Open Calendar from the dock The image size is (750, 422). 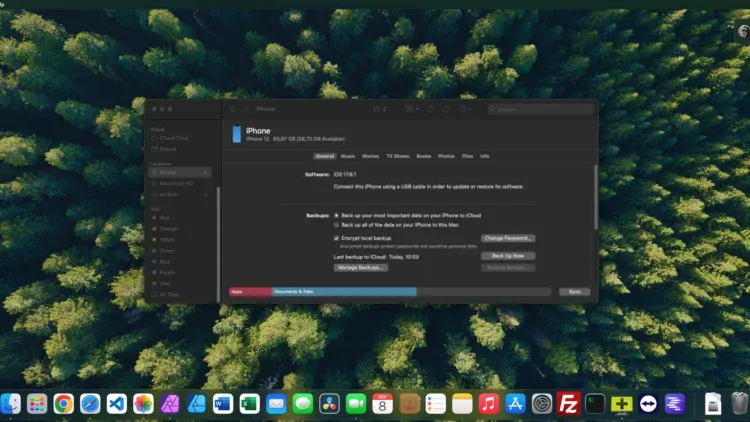[383, 404]
